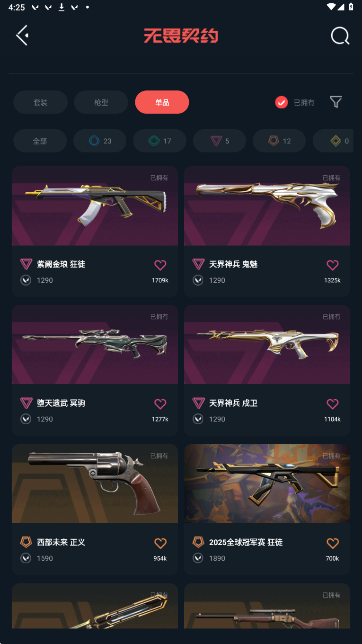362x644 pixels.
Task: Open the 西部未来 正义 revolver thumbnail
Action: pos(95,483)
